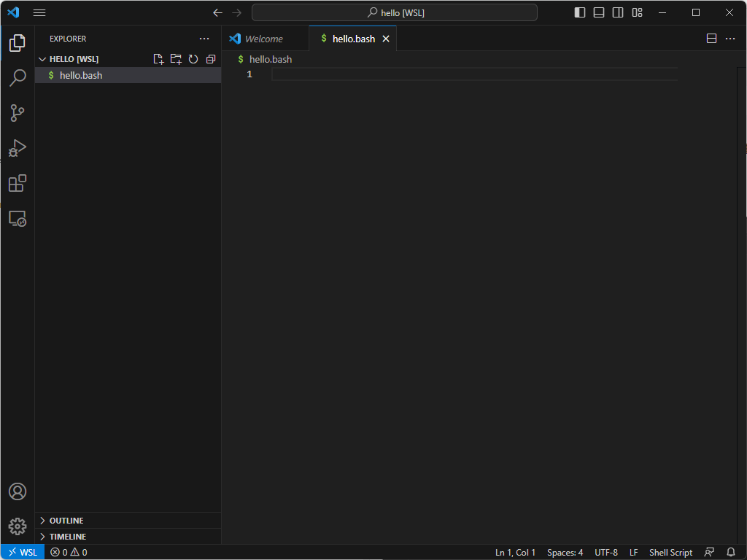This screenshot has width=747, height=560.
Task: Open the Search view in activity bar
Action: point(18,77)
